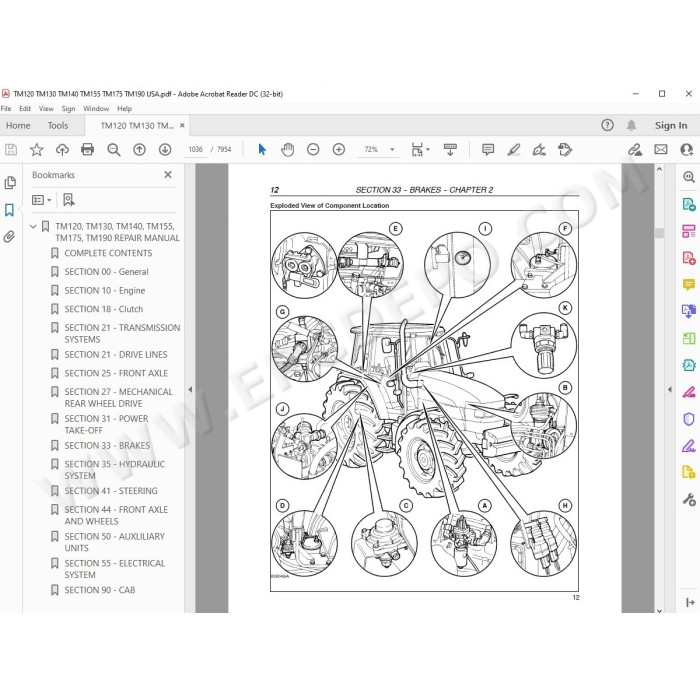Close the TM120 TM130 document tab

pyautogui.click(x=182, y=125)
